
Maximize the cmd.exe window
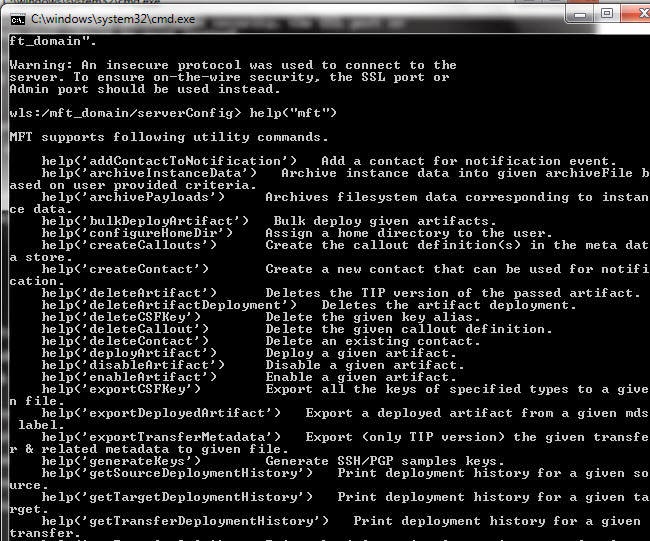(x=606, y=14)
